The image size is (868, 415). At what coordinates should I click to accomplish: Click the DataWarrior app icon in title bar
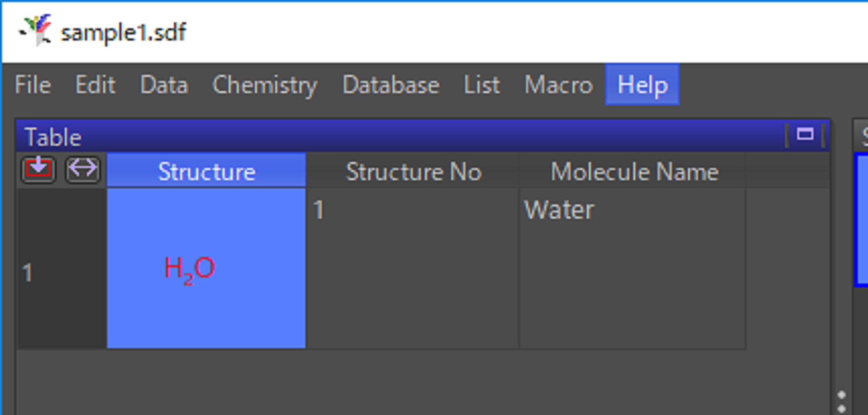pyautogui.click(x=37, y=30)
